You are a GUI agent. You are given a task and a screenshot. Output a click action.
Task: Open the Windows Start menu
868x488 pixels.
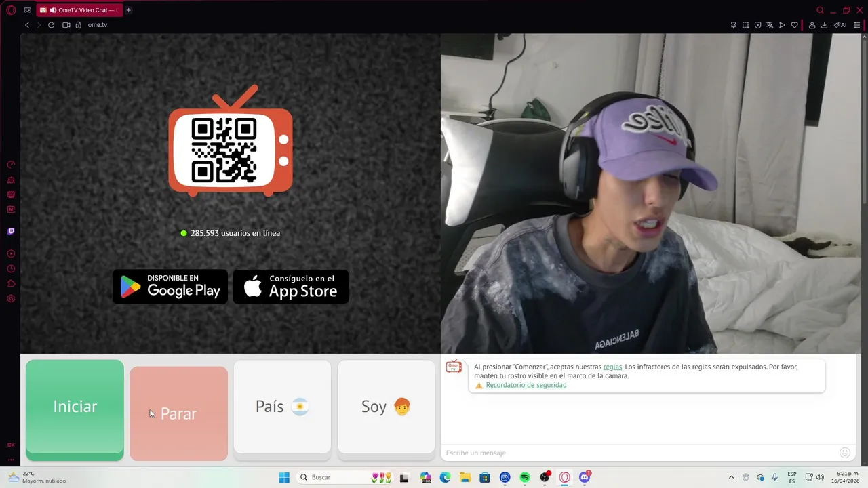[x=284, y=477]
